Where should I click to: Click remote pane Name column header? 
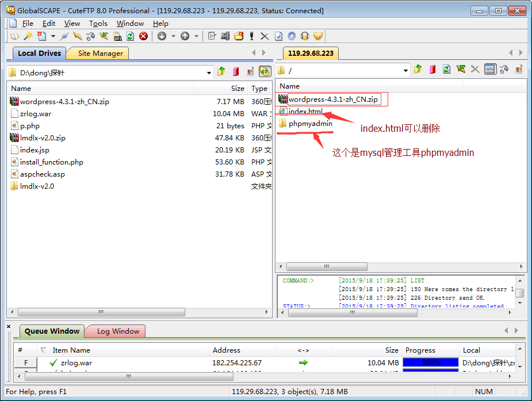(369, 86)
